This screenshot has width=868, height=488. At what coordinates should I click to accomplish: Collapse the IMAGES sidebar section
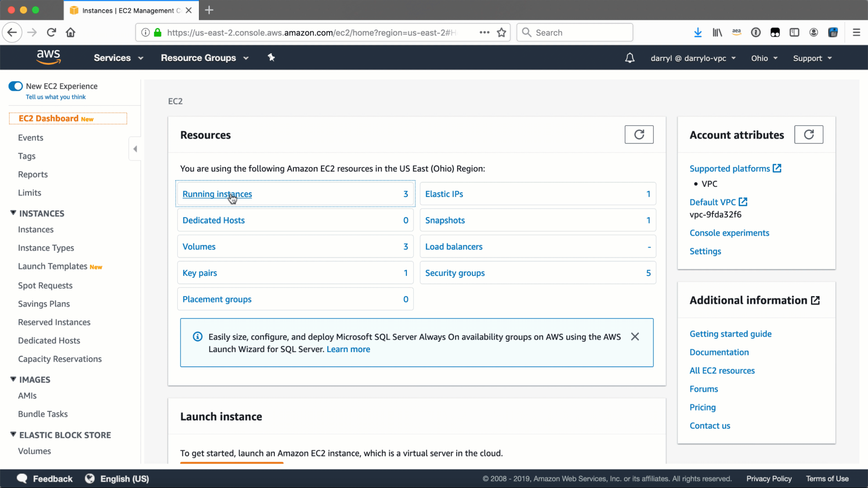click(13, 379)
